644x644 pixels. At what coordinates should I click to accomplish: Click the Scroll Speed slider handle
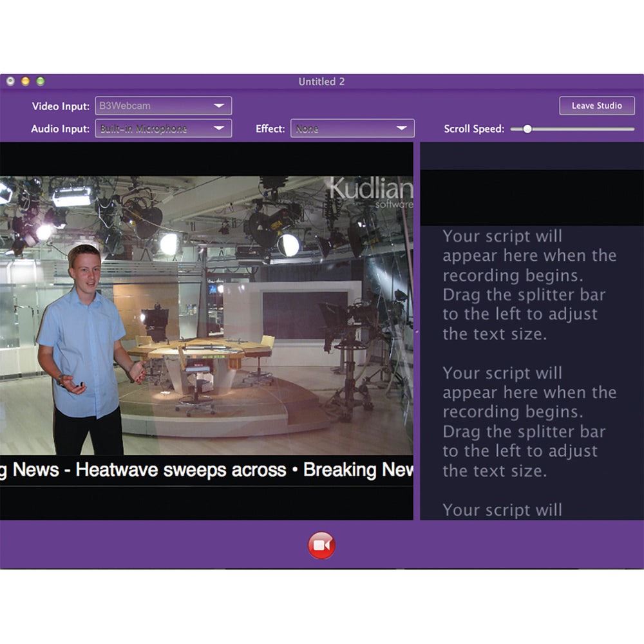[x=527, y=129]
